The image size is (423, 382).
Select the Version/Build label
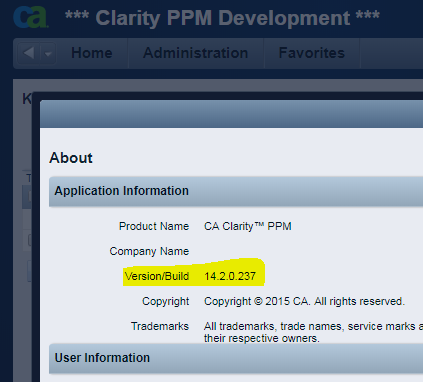pyautogui.click(x=157, y=276)
